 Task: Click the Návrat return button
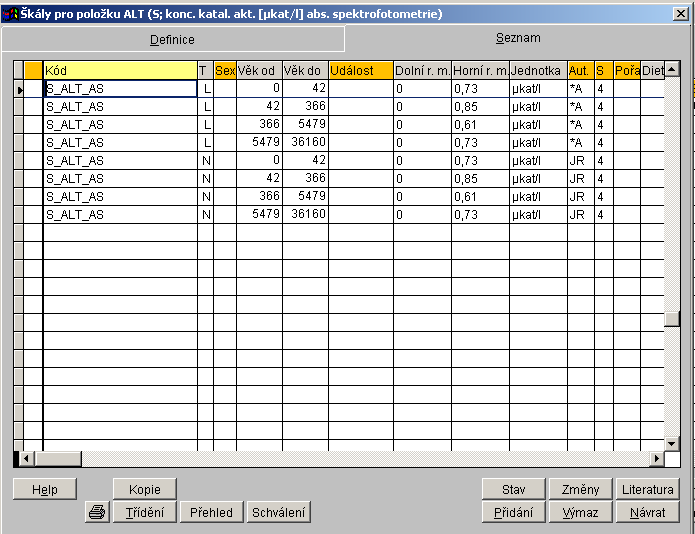click(647, 512)
